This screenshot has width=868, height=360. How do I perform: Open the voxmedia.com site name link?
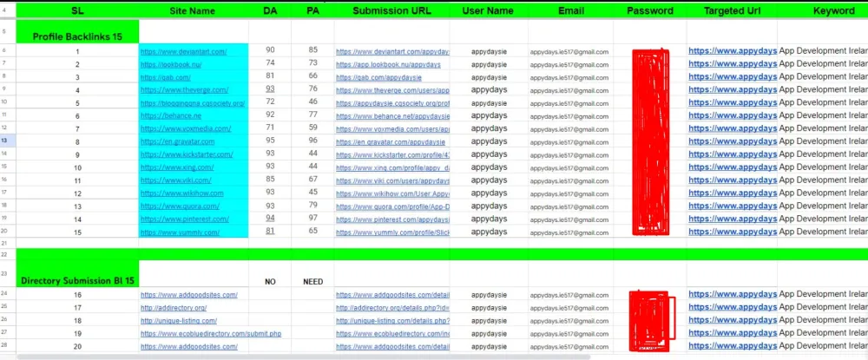click(186, 129)
